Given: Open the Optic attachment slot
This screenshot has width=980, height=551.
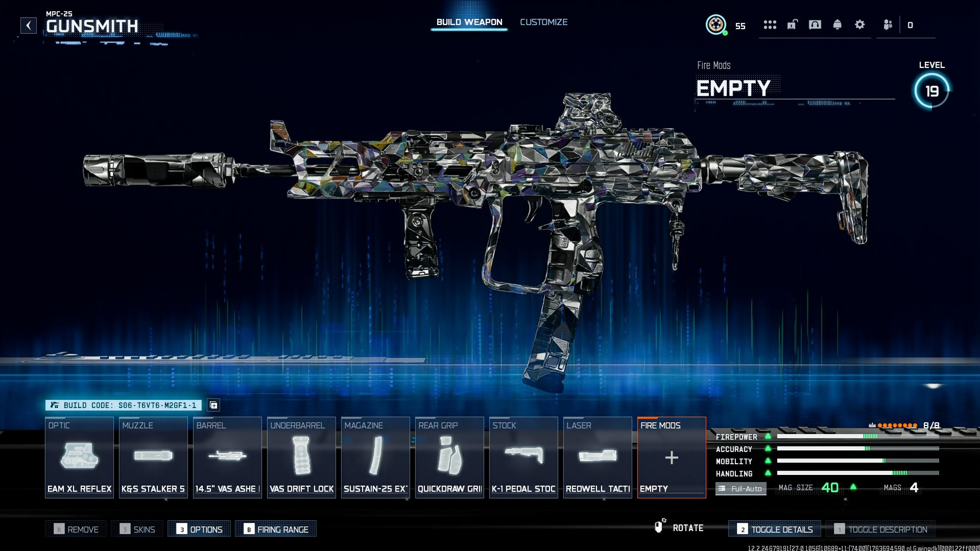Looking at the screenshot, I should coord(79,457).
